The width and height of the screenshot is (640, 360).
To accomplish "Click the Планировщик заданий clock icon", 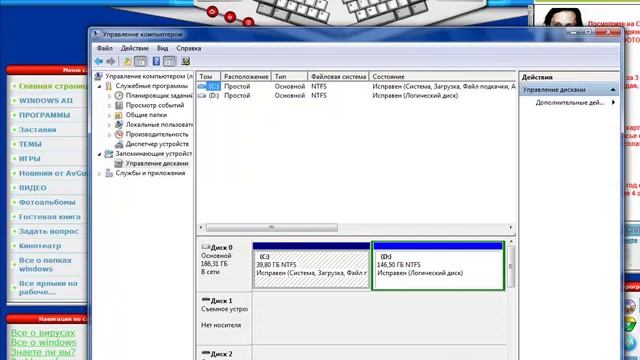I will click(x=119, y=96).
